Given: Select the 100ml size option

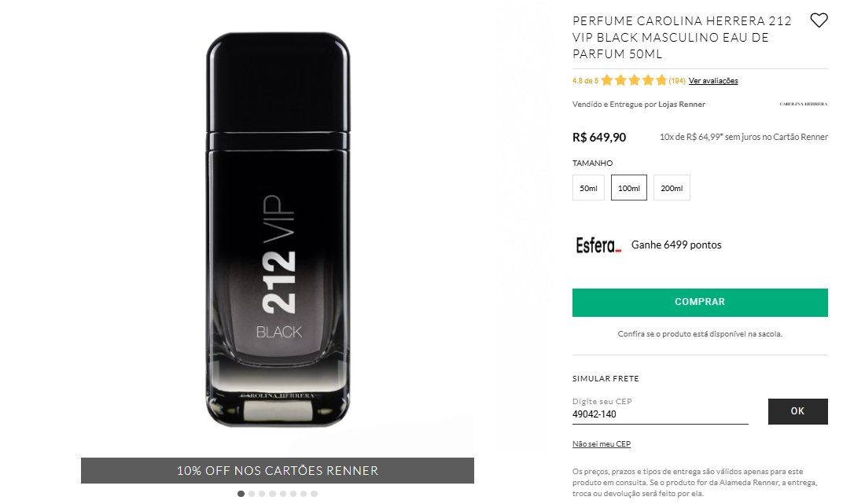Looking at the screenshot, I should 628,188.
